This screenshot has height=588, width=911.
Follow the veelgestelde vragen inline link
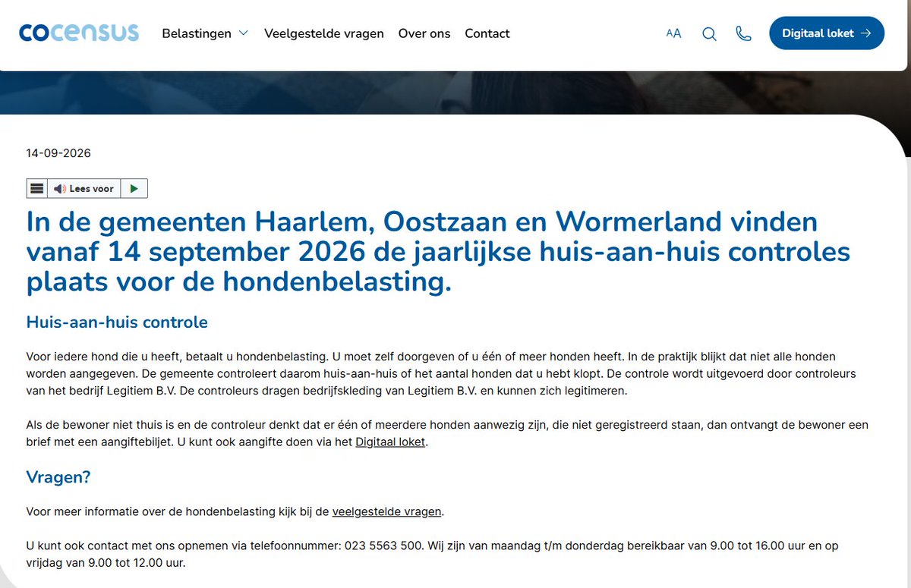point(386,511)
